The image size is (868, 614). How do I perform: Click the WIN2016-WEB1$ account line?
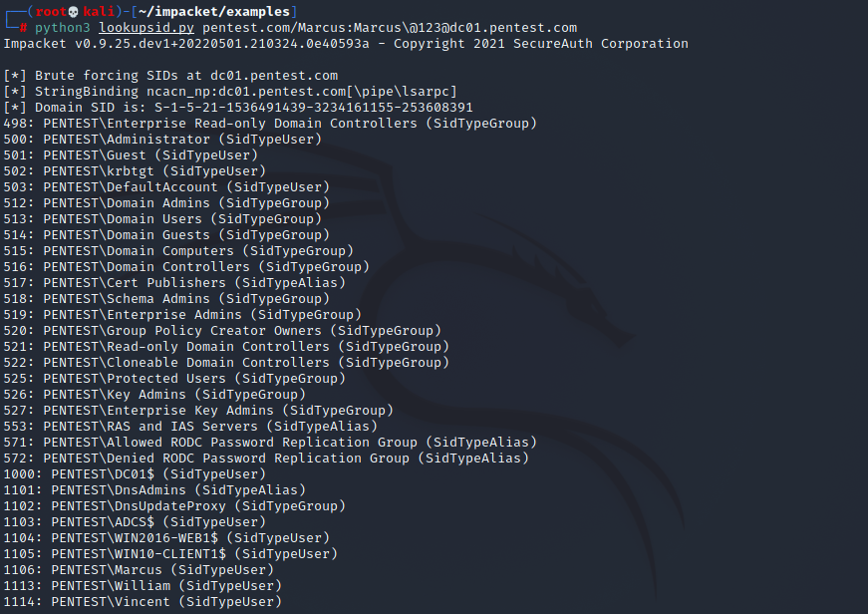(x=166, y=537)
